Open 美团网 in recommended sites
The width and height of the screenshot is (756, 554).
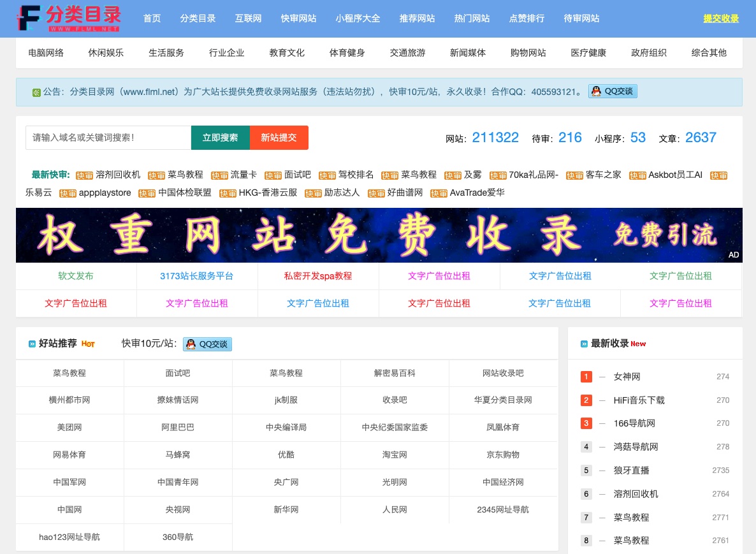tap(69, 427)
